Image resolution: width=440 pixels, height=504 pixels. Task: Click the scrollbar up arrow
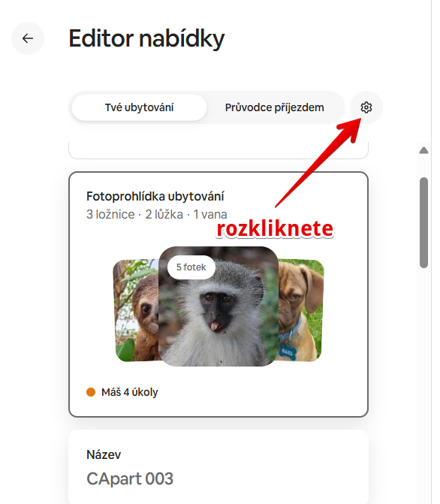(423, 150)
